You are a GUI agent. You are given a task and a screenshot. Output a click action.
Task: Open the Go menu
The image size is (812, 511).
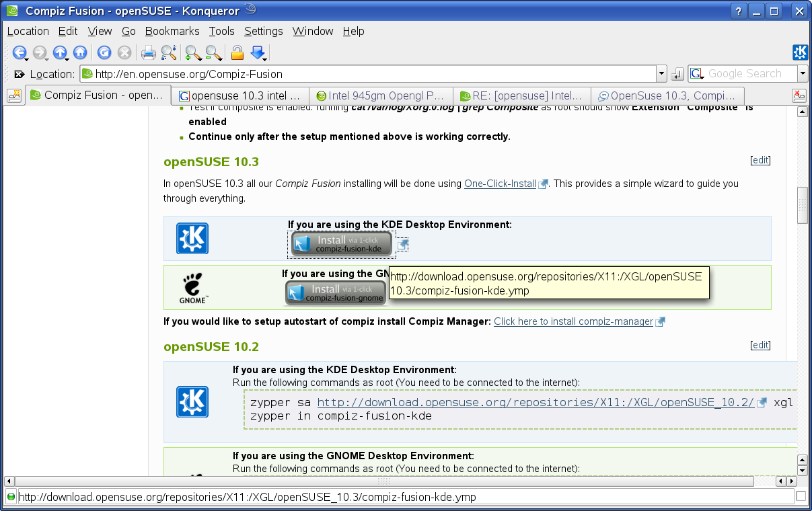pos(128,31)
